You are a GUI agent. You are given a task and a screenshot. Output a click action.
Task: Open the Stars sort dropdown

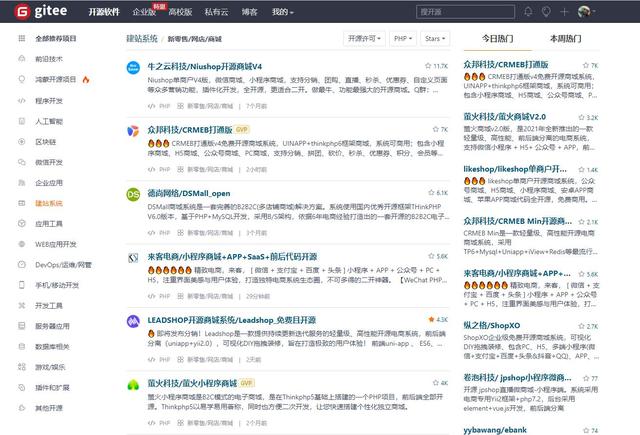pyautogui.click(x=435, y=38)
